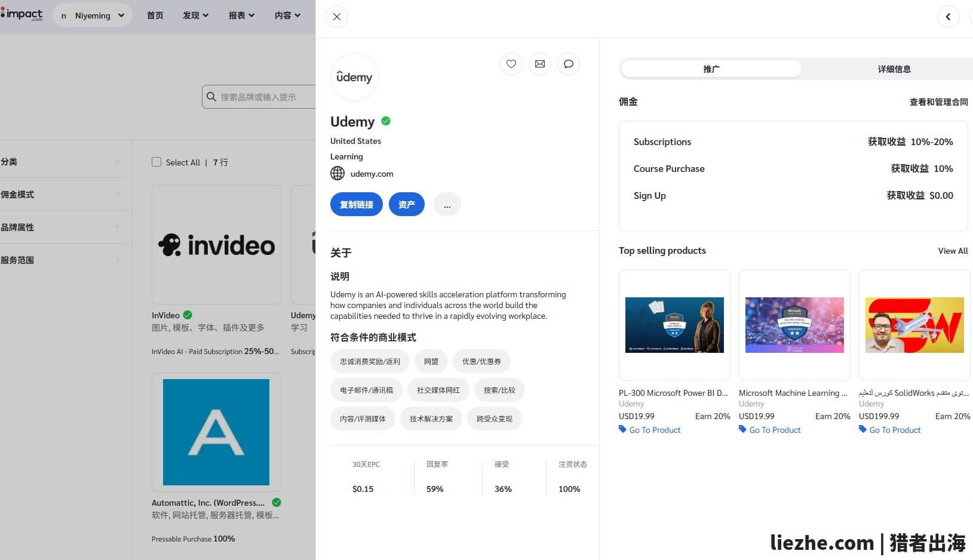Open chat with the speech bubble icon
Viewport: 973px width, 560px height.
569,64
